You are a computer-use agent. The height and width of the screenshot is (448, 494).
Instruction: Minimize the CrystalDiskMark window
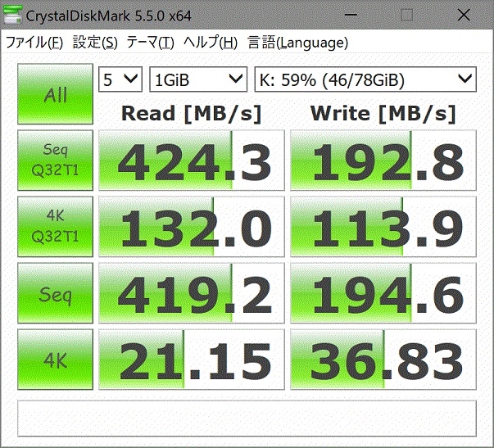pyautogui.click(x=350, y=15)
